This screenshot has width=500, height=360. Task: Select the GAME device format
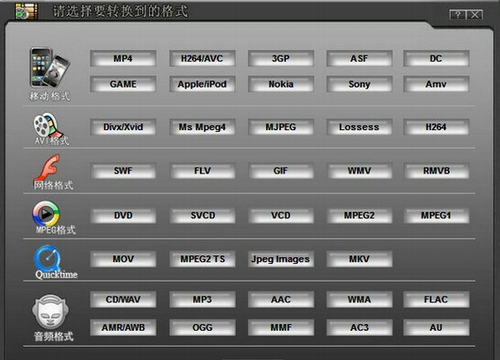coord(123,84)
